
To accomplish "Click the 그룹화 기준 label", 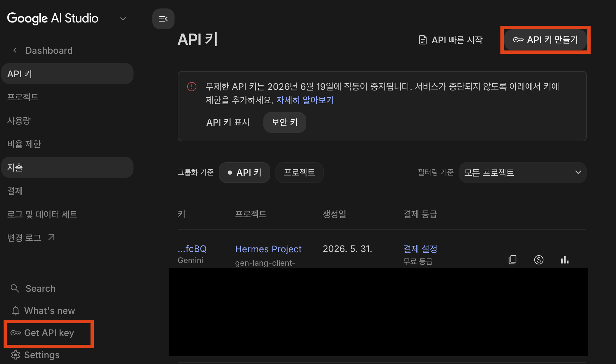I will tap(195, 172).
